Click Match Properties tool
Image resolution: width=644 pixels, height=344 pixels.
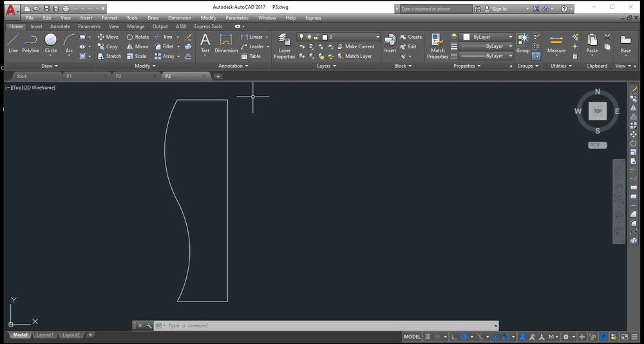click(x=437, y=46)
